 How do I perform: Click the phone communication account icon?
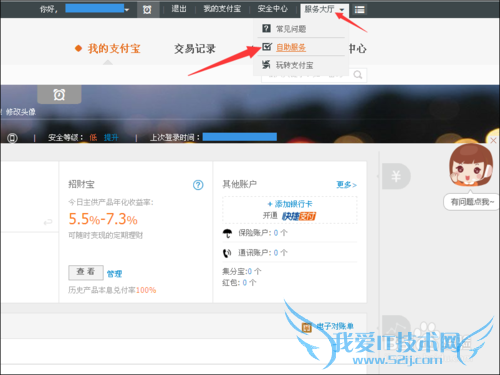pyautogui.click(x=227, y=253)
